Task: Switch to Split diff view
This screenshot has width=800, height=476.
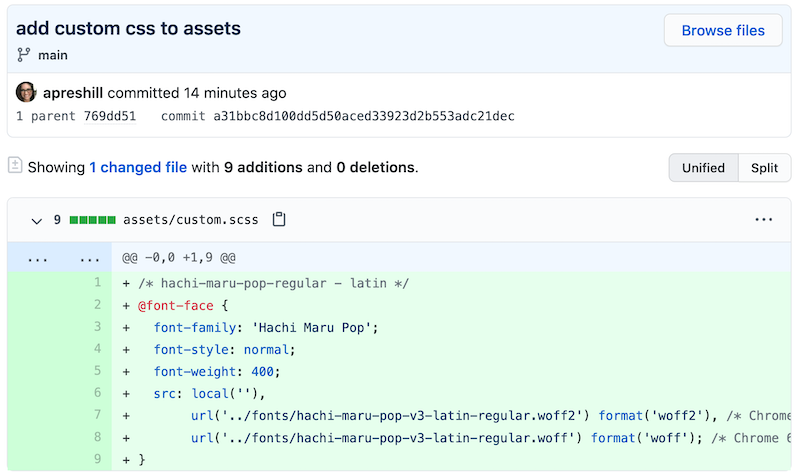Action: coord(764,168)
